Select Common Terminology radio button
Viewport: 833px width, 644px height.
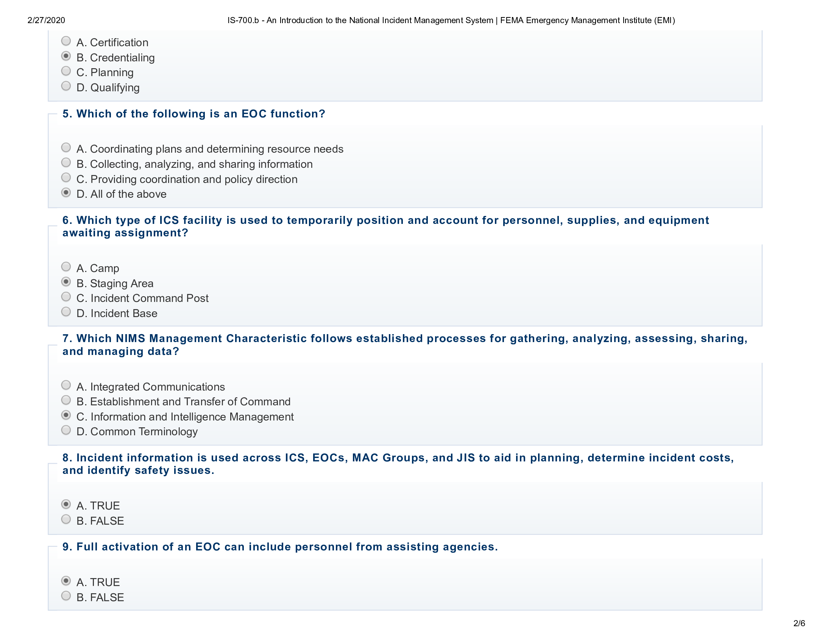[x=66, y=430]
